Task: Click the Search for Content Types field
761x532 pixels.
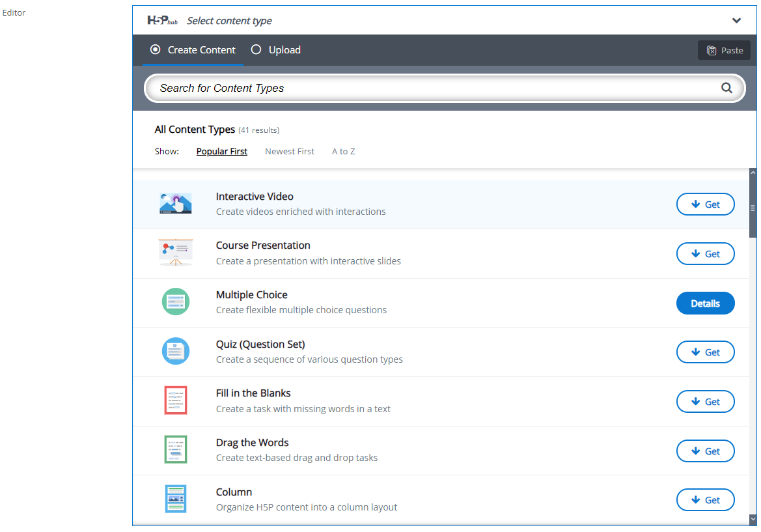Action: [445, 88]
